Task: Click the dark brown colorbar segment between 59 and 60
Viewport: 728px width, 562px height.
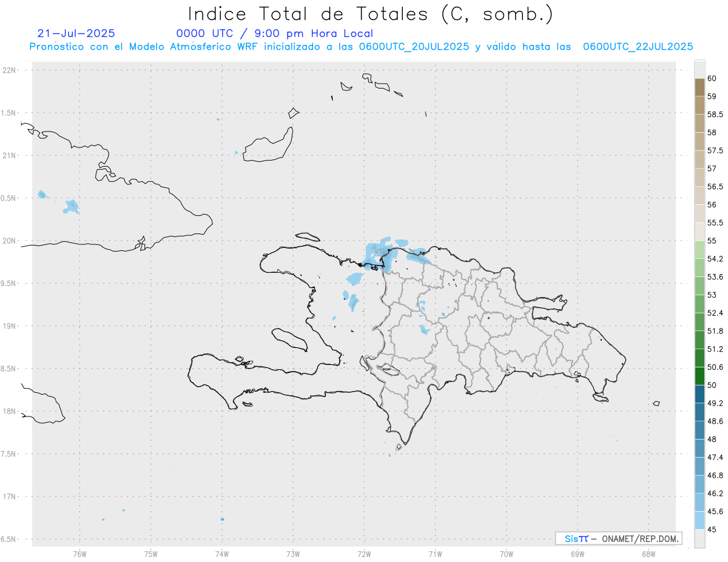Action: [699, 87]
